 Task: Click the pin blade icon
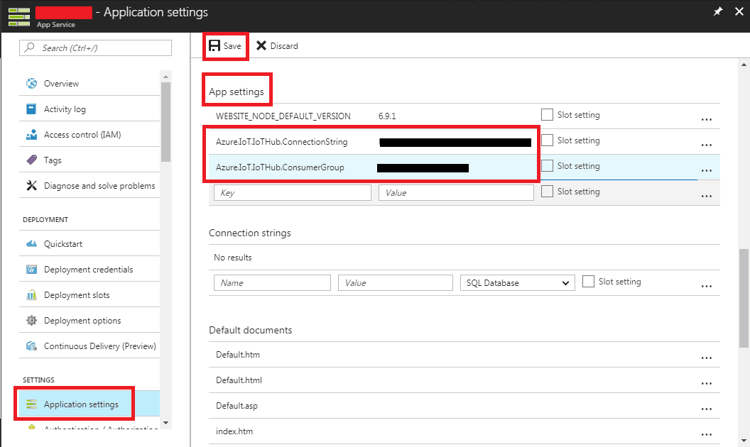717,11
